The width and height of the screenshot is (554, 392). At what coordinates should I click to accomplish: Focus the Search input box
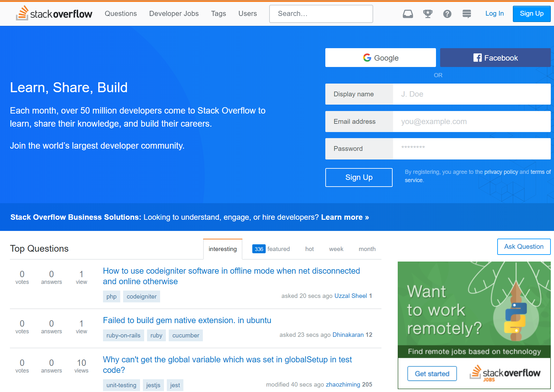(x=321, y=14)
